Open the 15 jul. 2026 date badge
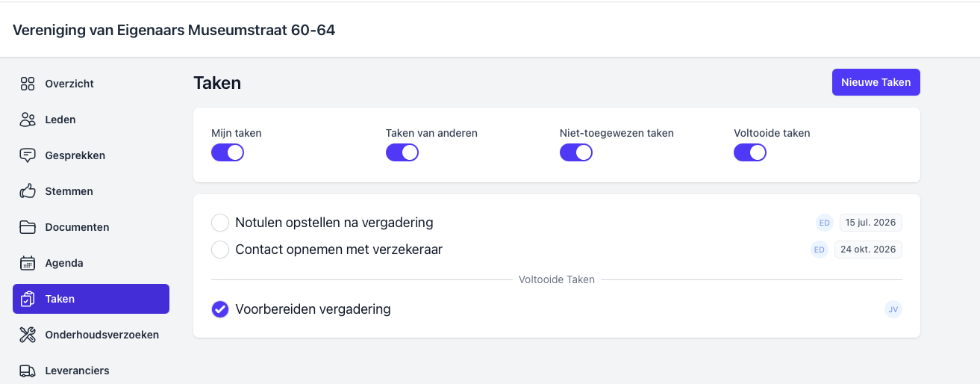This screenshot has width=980, height=384. click(870, 223)
